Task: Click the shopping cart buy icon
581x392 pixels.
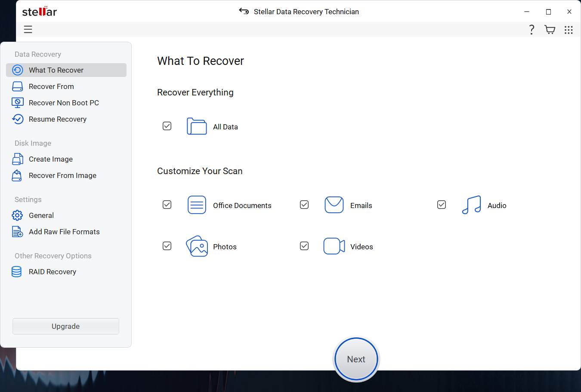Action: coord(550,30)
